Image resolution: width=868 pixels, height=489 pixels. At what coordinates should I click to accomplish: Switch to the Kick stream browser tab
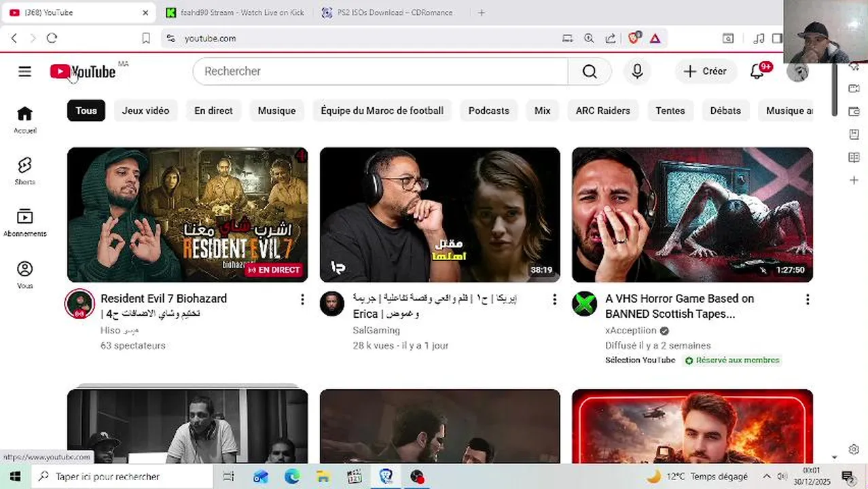[x=235, y=12]
